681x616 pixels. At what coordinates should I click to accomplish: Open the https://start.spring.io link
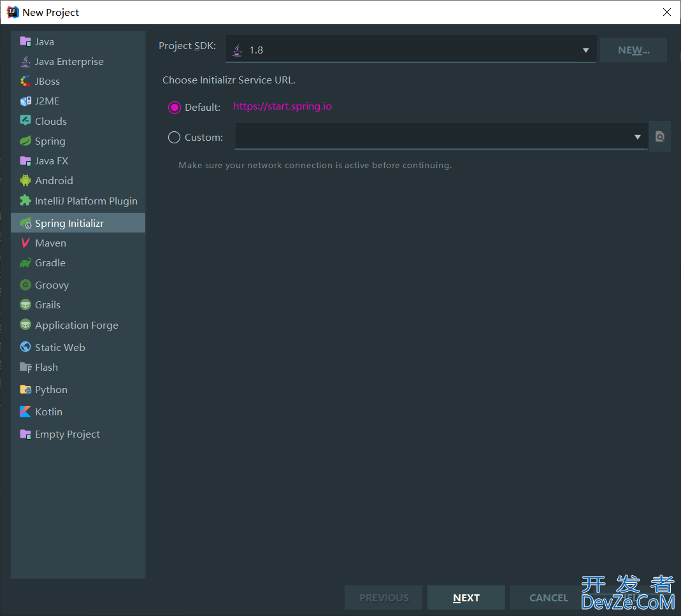(282, 106)
